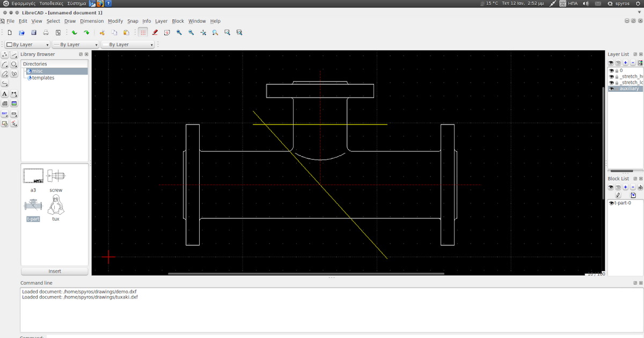Click the print icon in toolbar

tap(46, 33)
